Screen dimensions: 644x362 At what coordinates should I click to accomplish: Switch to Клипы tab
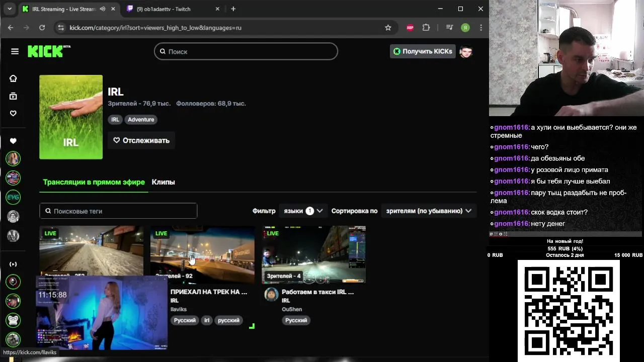tap(163, 182)
